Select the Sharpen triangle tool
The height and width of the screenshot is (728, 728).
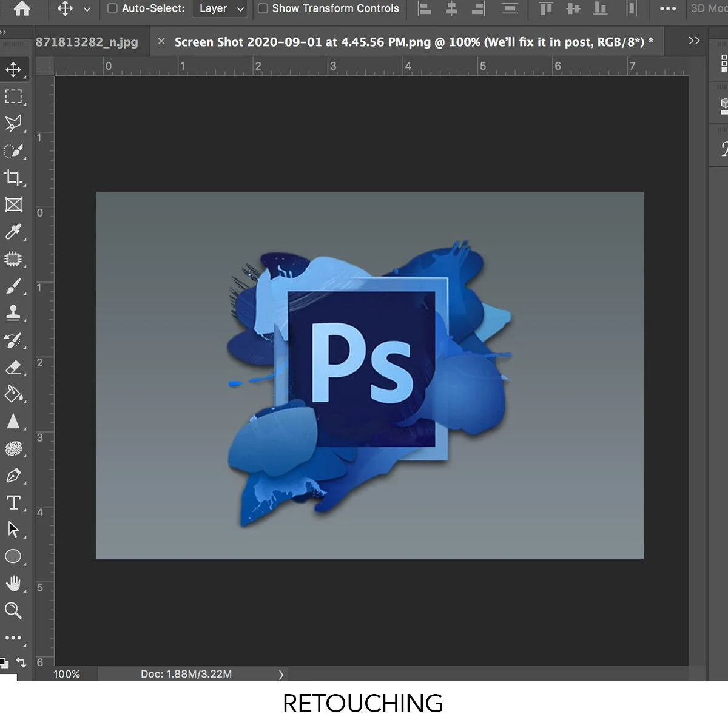point(13,421)
